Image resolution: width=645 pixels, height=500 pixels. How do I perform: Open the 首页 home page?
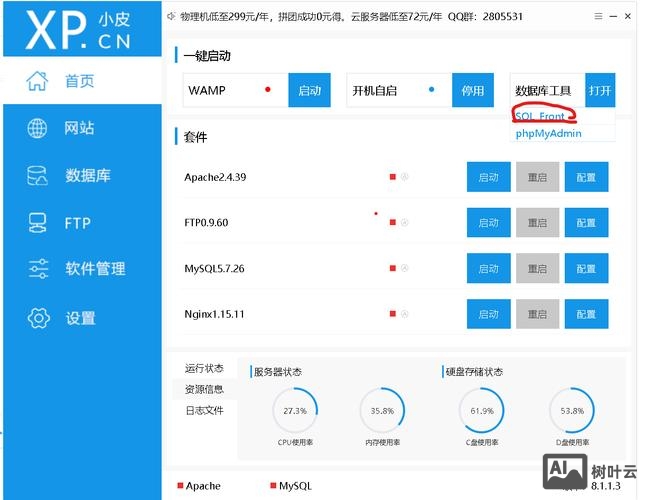[82, 81]
